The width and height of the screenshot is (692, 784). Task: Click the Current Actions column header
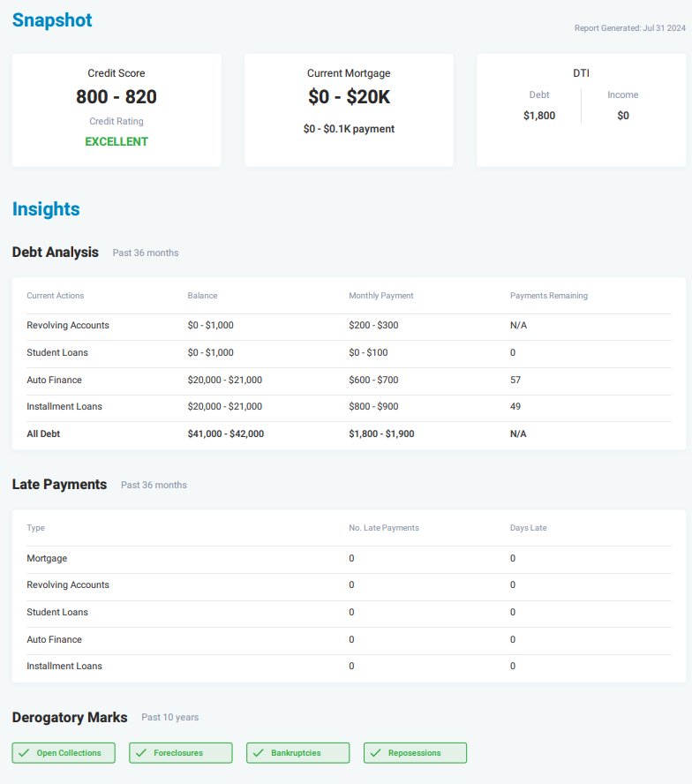tap(56, 296)
